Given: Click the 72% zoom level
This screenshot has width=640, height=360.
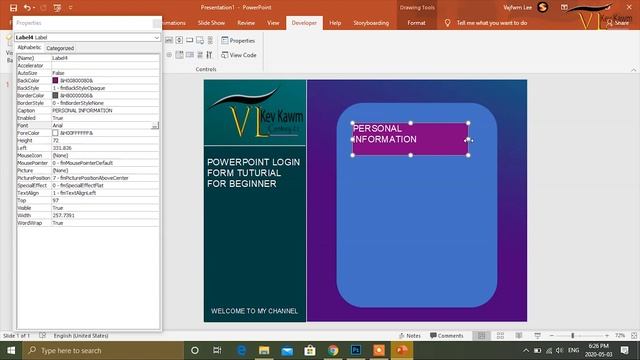Looking at the screenshot, I should pos(620,336).
